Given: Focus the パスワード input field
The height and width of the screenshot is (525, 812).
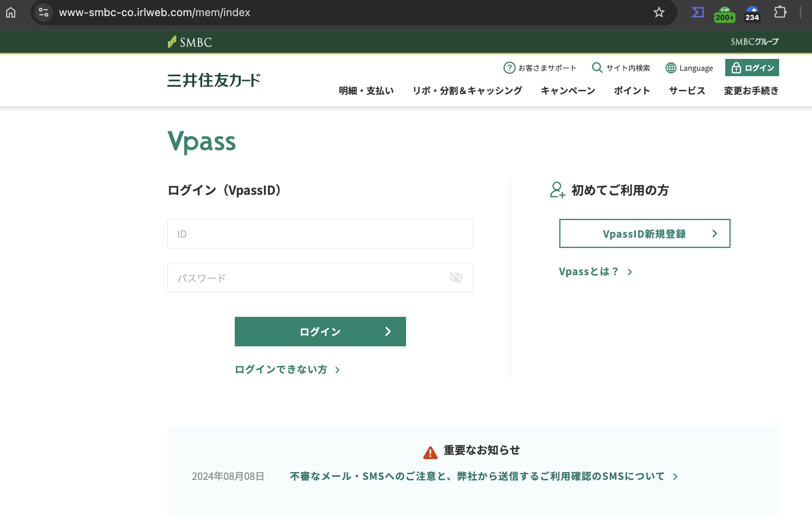Looking at the screenshot, I should (320, 278).
